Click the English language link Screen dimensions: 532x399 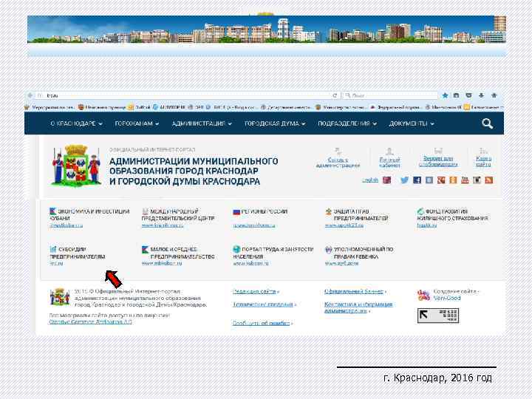click(x=370, y=180)
